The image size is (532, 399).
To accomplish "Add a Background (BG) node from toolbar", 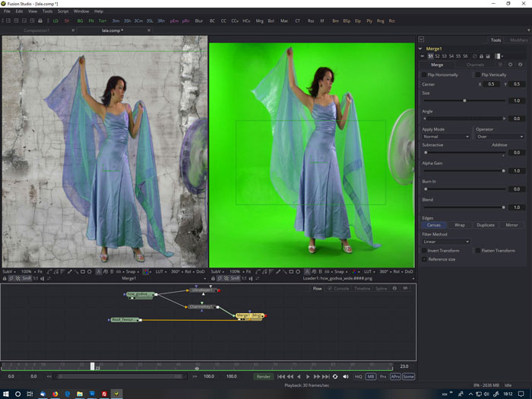I will tap(80, 21).
